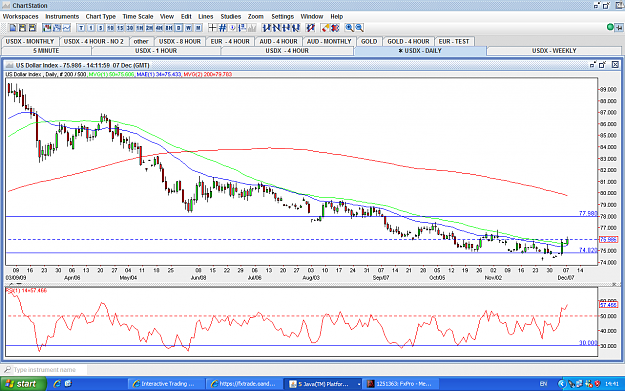Screen dimensions: 625x391
Task: Click the red-slashed line tool icon
Action: 310,28
